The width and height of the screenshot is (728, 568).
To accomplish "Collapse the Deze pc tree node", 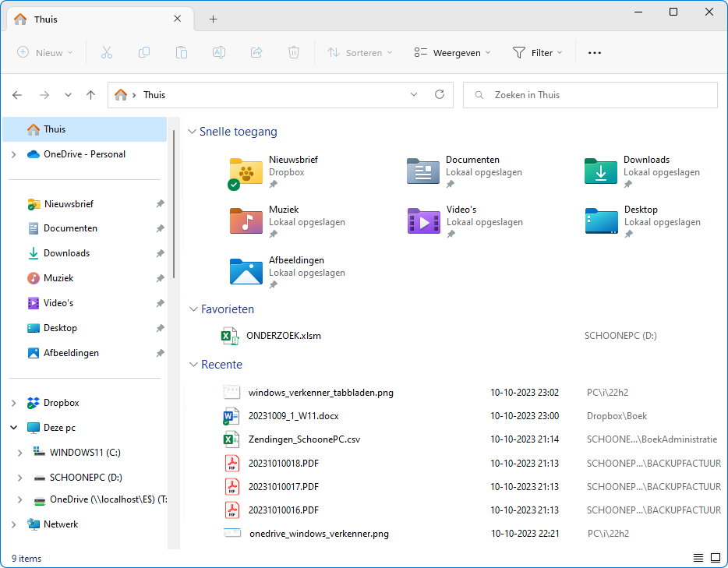I will 14,428.
